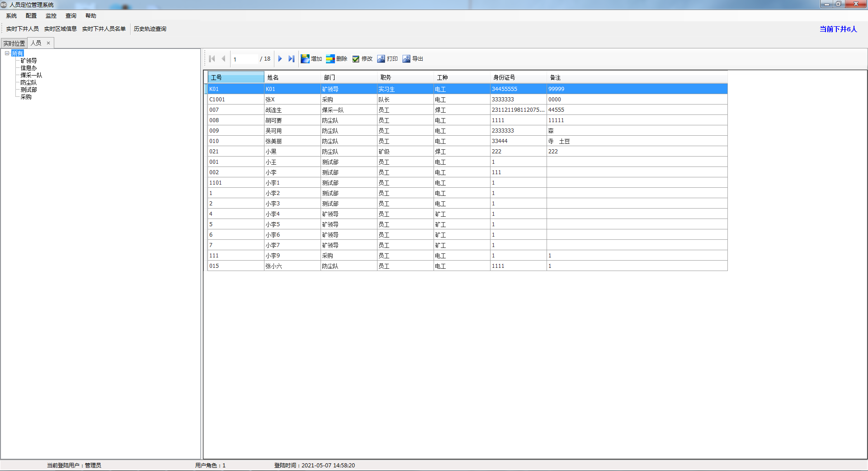The width and height of the screenshot is (868, 471).
Task: Click the 增加 add record icon
Action: tap(306, 59)
